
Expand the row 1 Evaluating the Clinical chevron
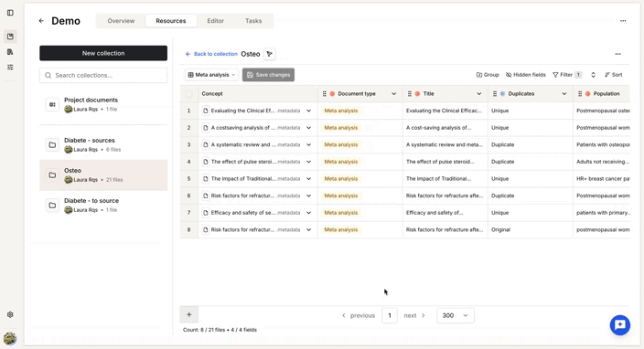[308, 111]
